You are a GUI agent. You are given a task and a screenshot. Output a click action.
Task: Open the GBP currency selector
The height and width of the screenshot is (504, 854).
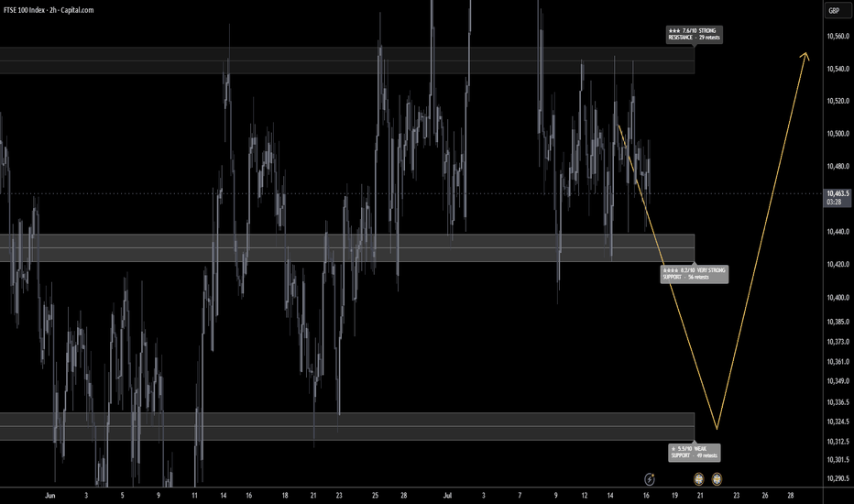834,10
